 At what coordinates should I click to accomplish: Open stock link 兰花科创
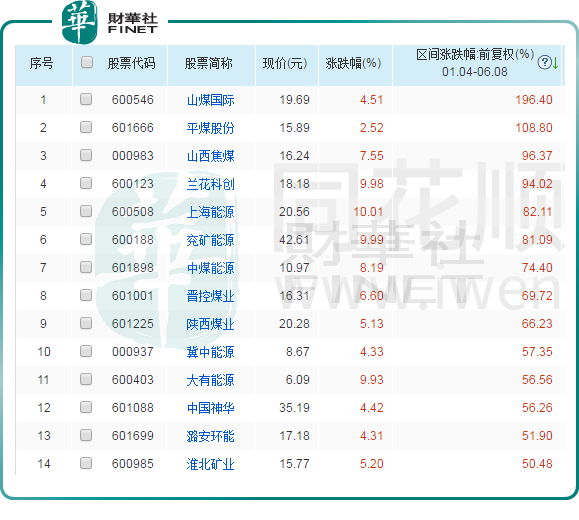click(210, 184)
